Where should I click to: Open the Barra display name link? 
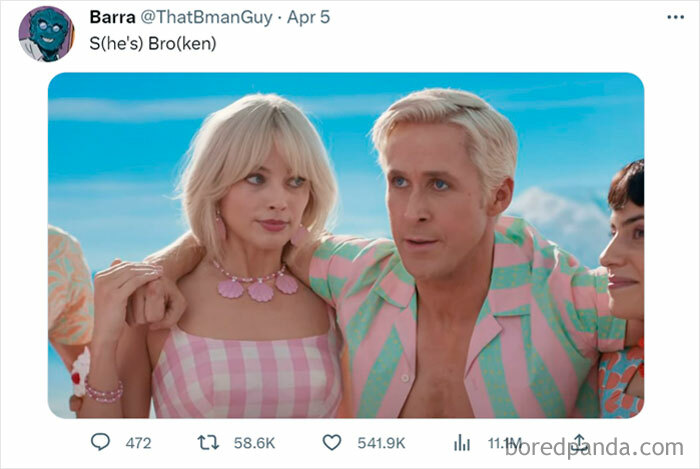coord(112,17)
